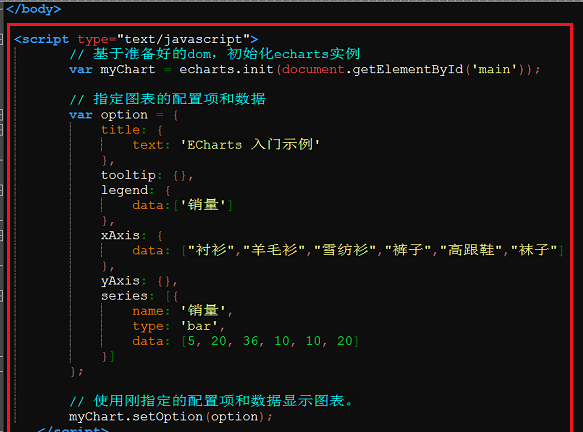Click the closing '};' of option object
This screenshot has width=583, height=432.
coord(77,371)
